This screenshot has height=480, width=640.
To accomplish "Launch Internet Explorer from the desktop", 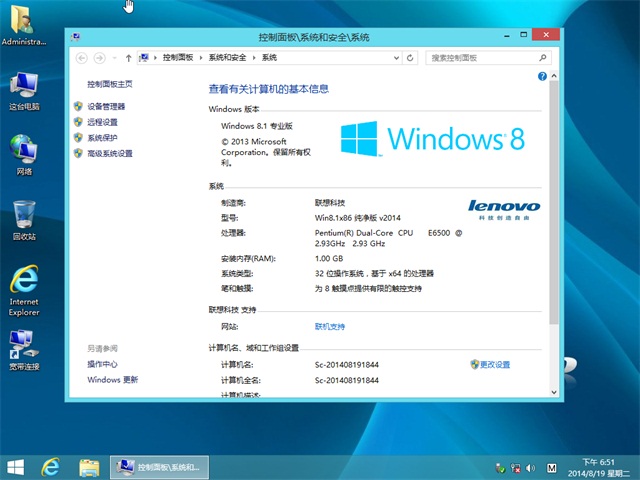I will coord(24,290).
